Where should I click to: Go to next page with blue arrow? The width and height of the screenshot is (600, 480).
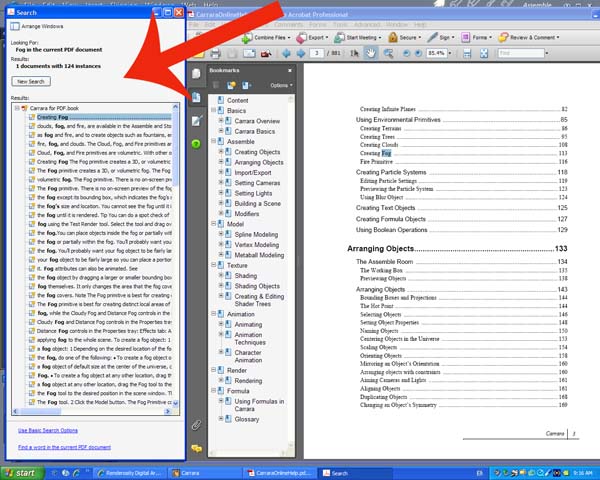pos(301,53)
